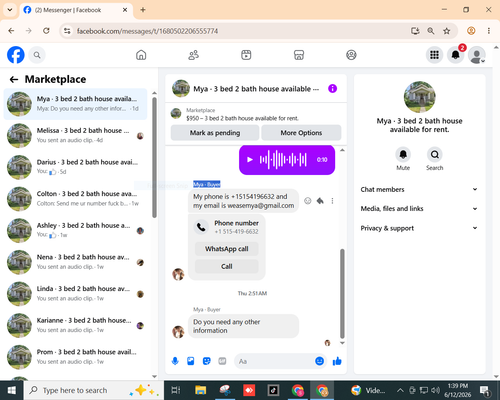Close the Messenger | Facebook tab
The image size is (500, 400).
(125, 10)
